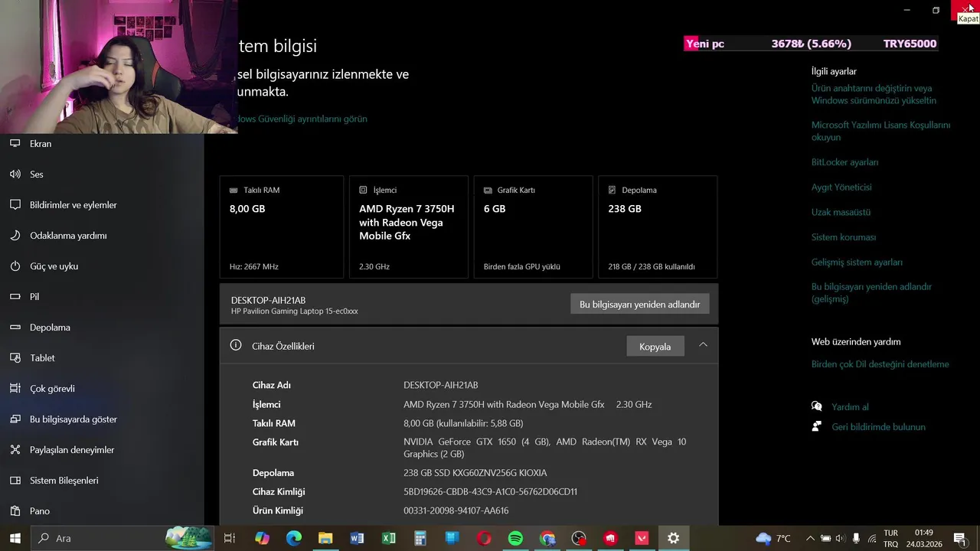The height and width of the screenshot is (551, 980).
Task: Open the notification center icon
Action: pyautogui.click(x=959, y=538)
